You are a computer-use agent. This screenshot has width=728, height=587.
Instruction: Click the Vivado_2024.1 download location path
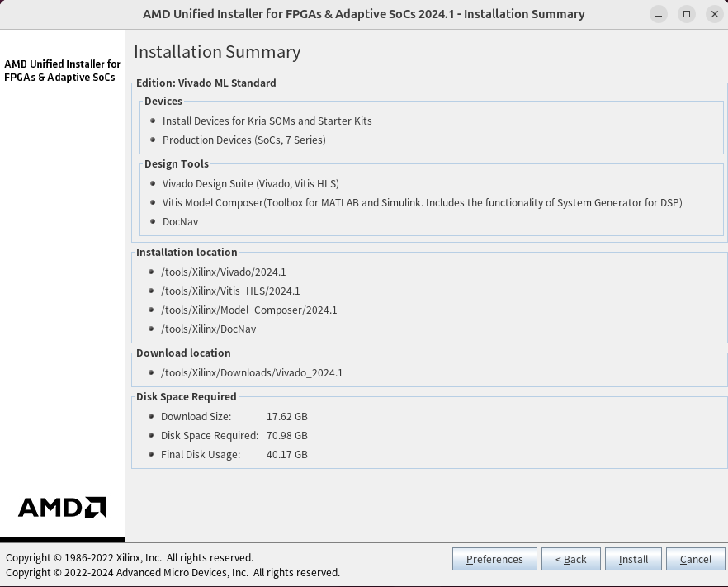pyautogui.click(x=252, y=372)
